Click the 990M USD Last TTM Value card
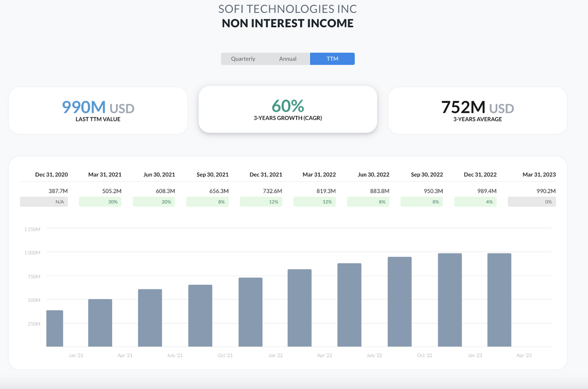The image size is (588, 389). tap(98, 110)
